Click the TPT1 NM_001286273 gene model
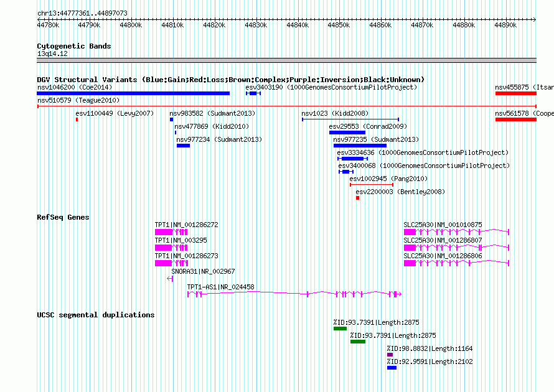The width and height of the screenshot is (554, 392). click(171, 263)
